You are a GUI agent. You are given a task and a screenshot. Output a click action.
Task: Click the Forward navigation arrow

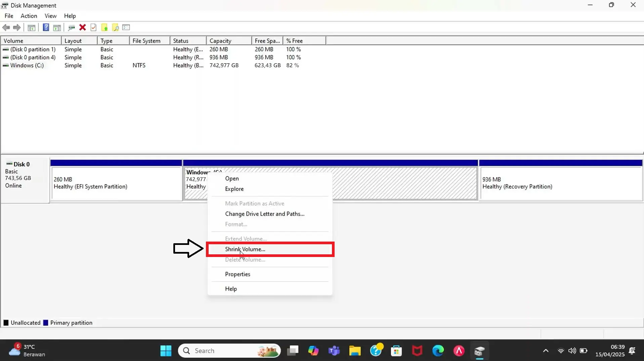[17, 28]
